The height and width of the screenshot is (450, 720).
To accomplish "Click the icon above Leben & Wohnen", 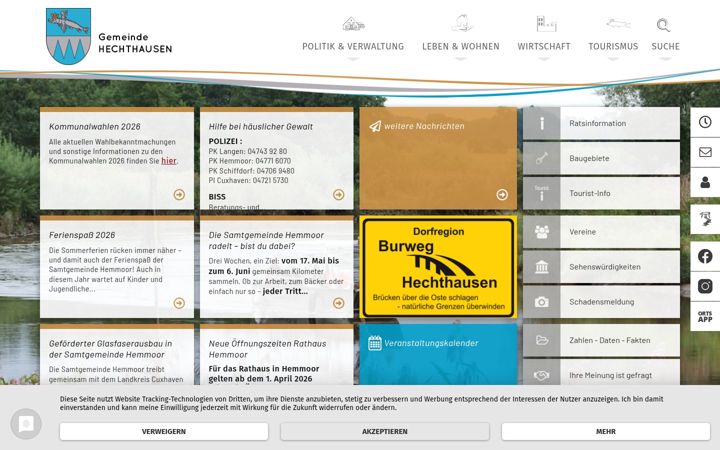I will click(x=461, y=23).
